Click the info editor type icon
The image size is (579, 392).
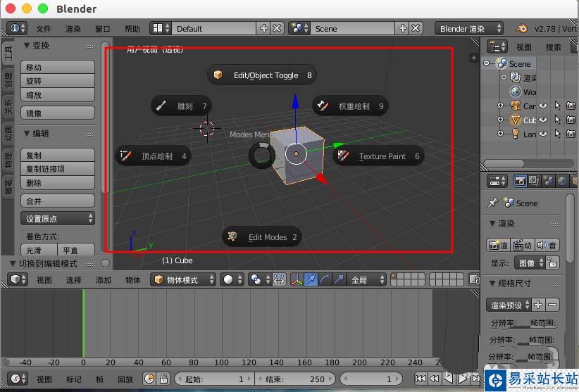point(18,28)
